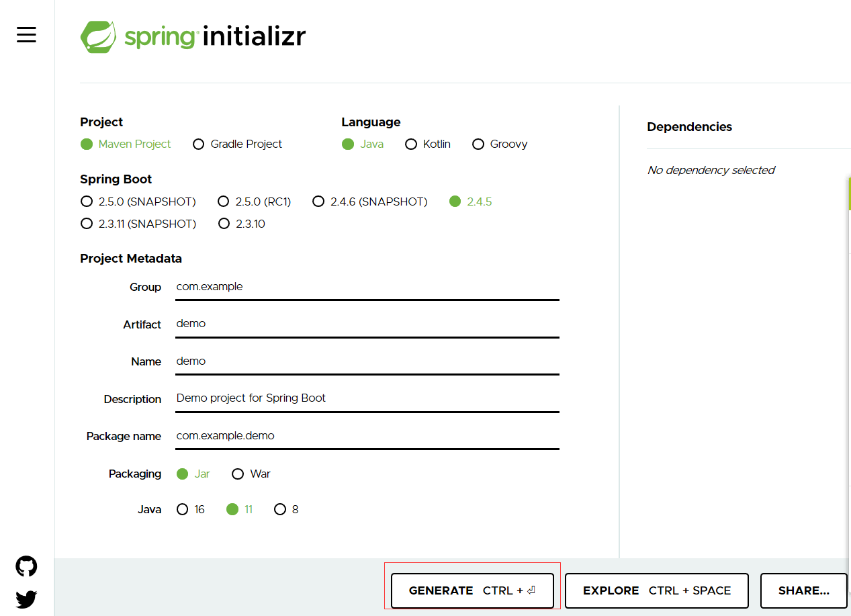Choose Groovy language
The width and height of the screenshot is (851, 616).
pos(478,144)
